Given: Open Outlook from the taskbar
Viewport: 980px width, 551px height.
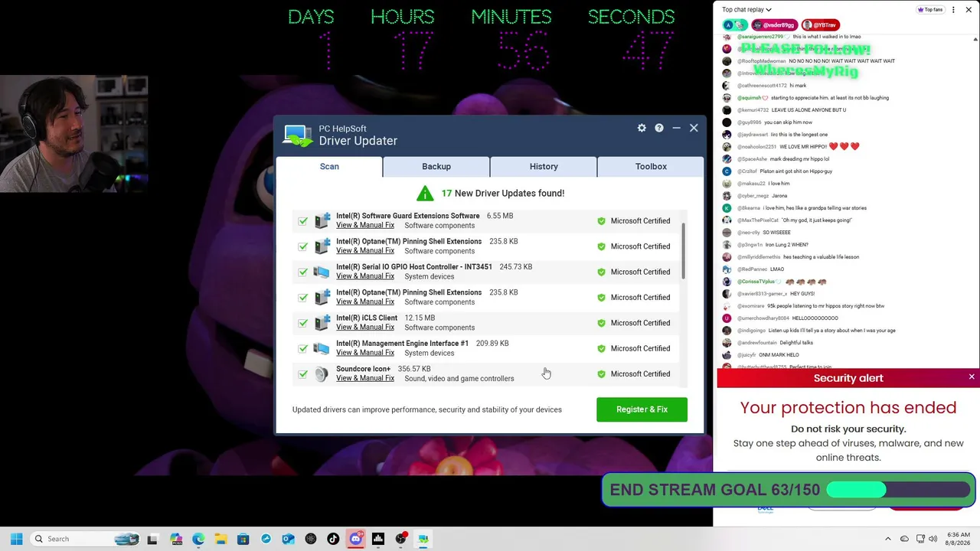Looking at the screenshot, I should tap(288, 539).
